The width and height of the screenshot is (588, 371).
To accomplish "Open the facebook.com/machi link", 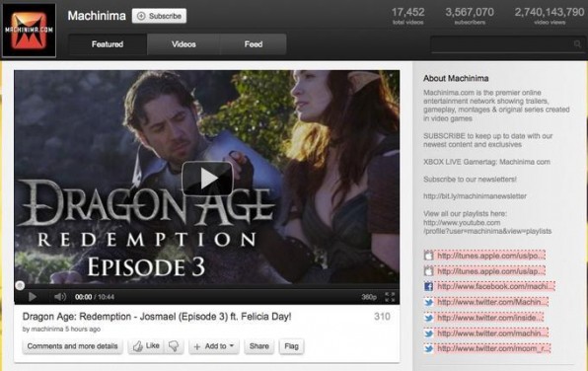I will point(495,286).
